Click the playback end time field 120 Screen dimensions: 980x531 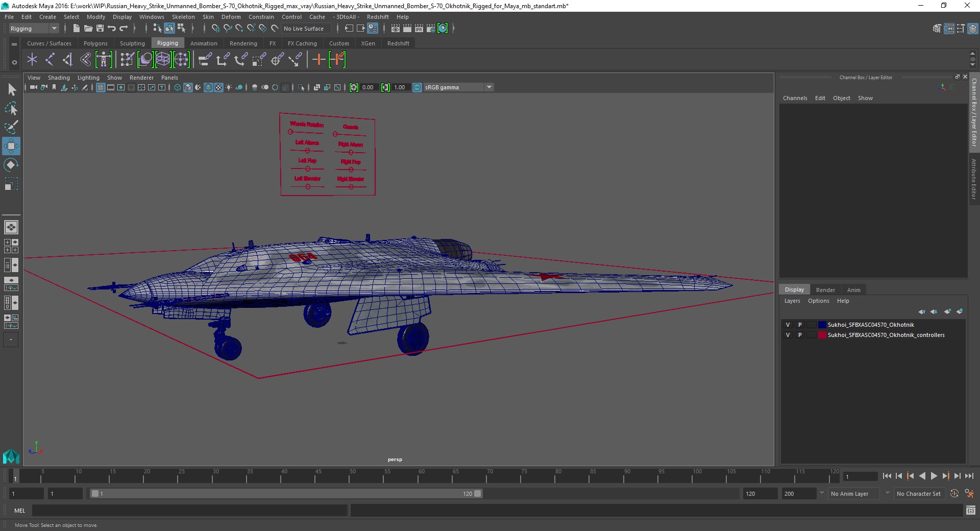coord(759,494)
